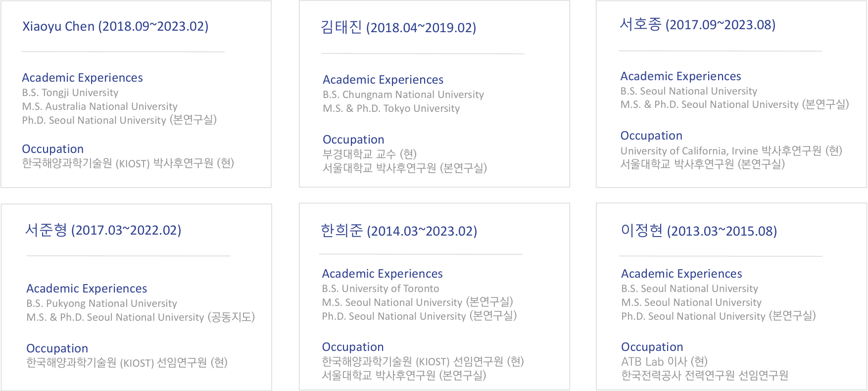Click B.S. Pukyong National University text
868x391 pixels.
(x=101, y=303)
